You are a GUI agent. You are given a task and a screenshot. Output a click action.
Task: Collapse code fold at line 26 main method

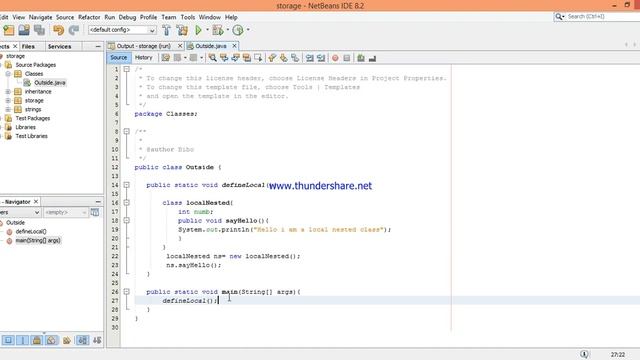(x=127, y=292)
